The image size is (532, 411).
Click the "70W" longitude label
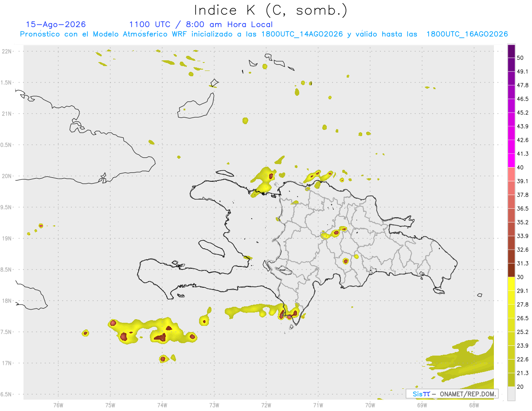(370, 405)
